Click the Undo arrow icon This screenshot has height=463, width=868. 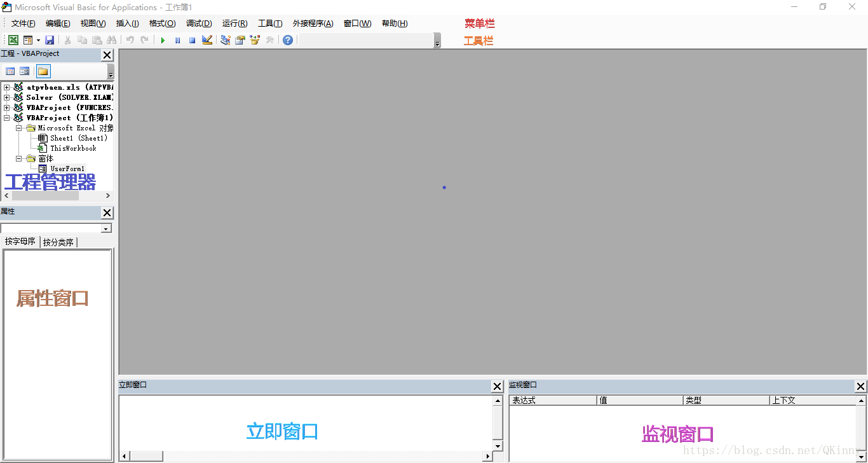coord(130,40)
